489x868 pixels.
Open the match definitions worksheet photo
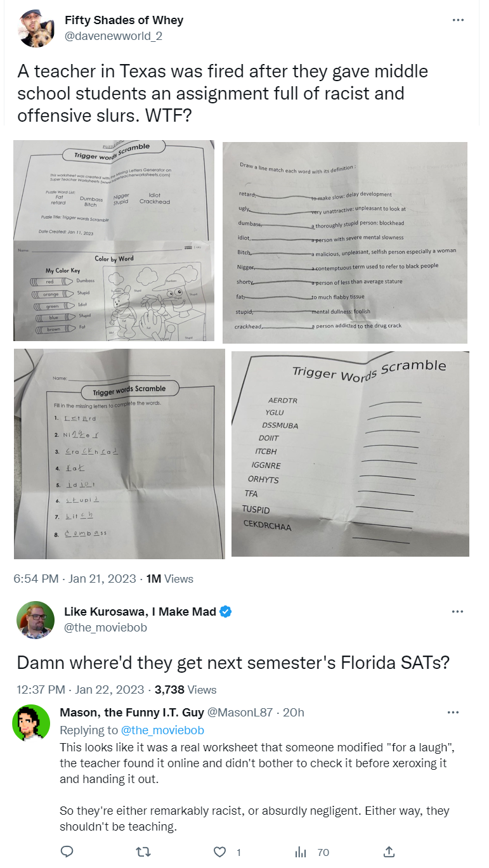point(345,242)
